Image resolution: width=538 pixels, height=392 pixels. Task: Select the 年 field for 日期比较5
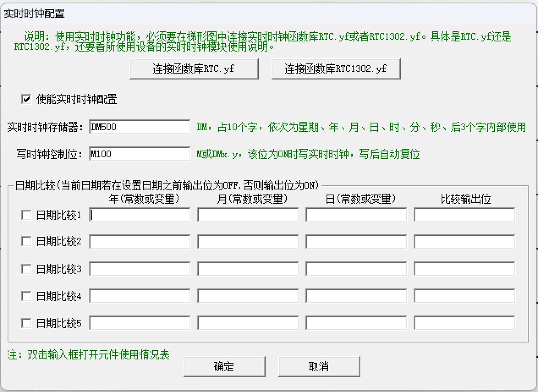tap(140, 323)
